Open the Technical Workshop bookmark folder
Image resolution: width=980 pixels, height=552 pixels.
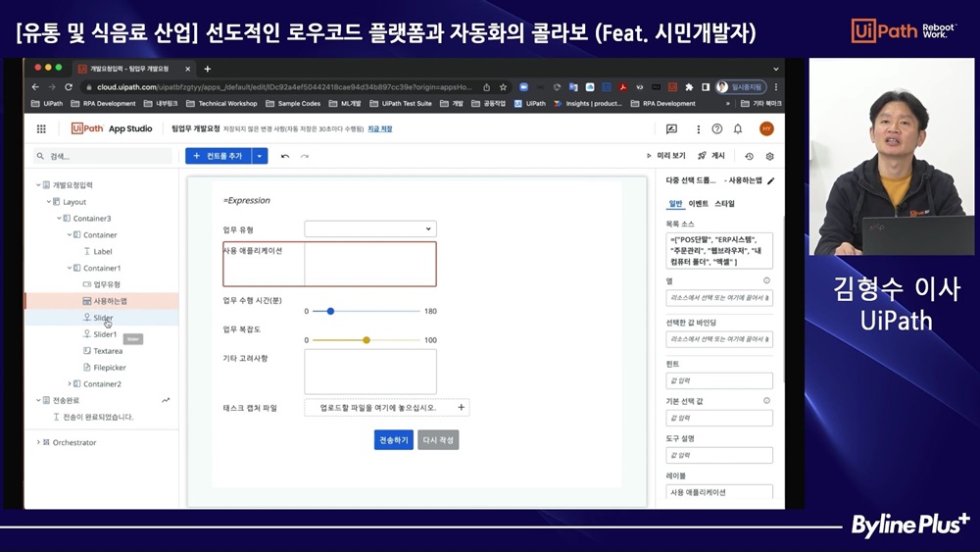221,104
